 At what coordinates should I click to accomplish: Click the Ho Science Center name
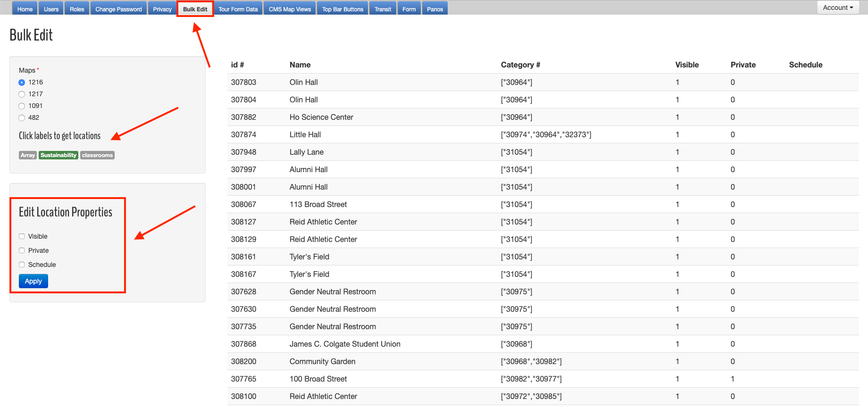(x=321, y=117)
